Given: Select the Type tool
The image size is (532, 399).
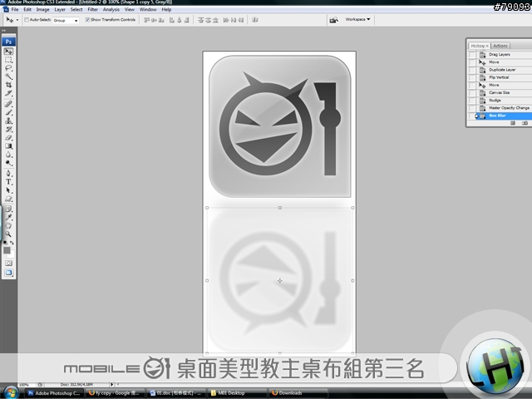Looking at the screenshot, I should click(8, 182).
